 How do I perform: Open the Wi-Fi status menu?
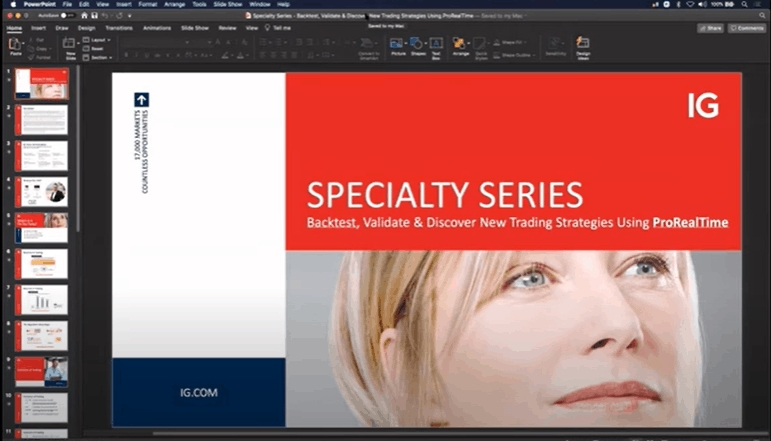point(690,4)
